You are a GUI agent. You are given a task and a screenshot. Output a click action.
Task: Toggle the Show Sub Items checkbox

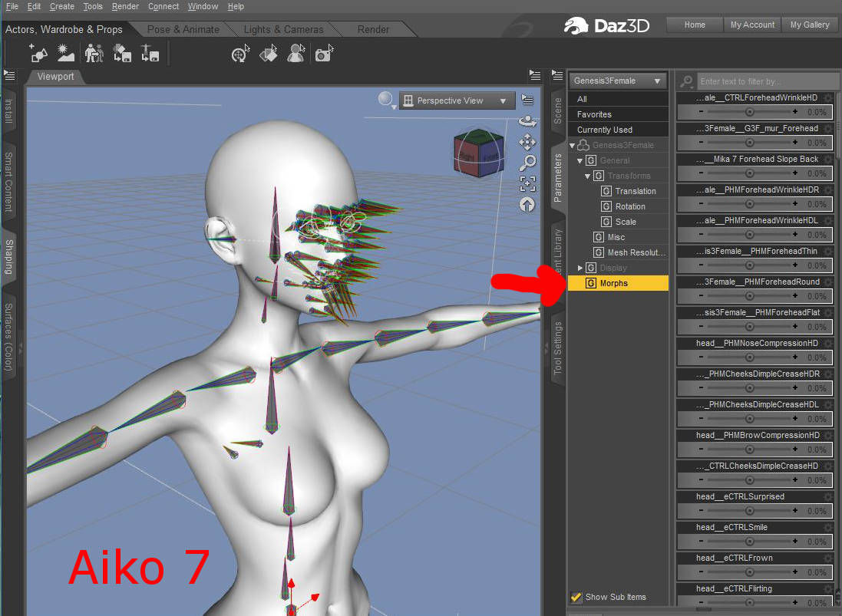tap(576, 598)
